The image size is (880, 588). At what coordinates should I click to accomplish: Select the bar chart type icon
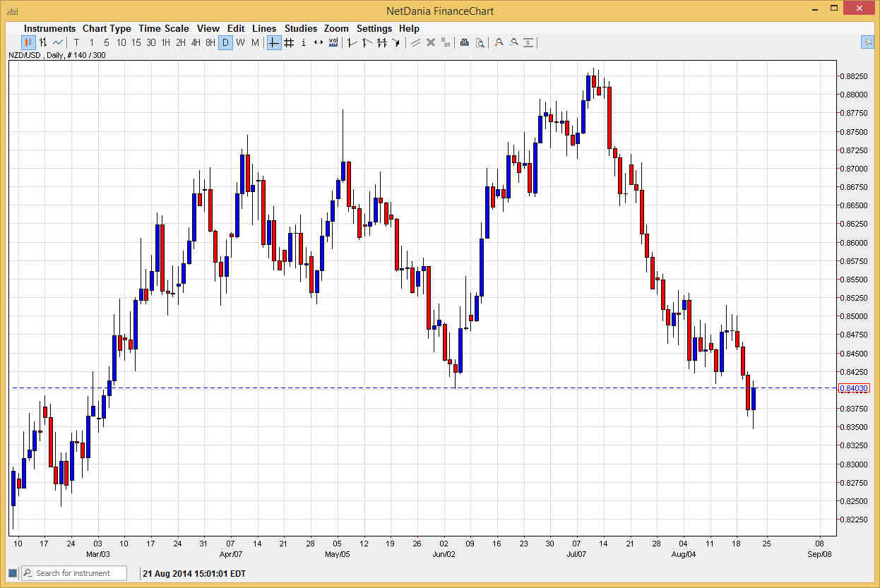coord(42,42)
